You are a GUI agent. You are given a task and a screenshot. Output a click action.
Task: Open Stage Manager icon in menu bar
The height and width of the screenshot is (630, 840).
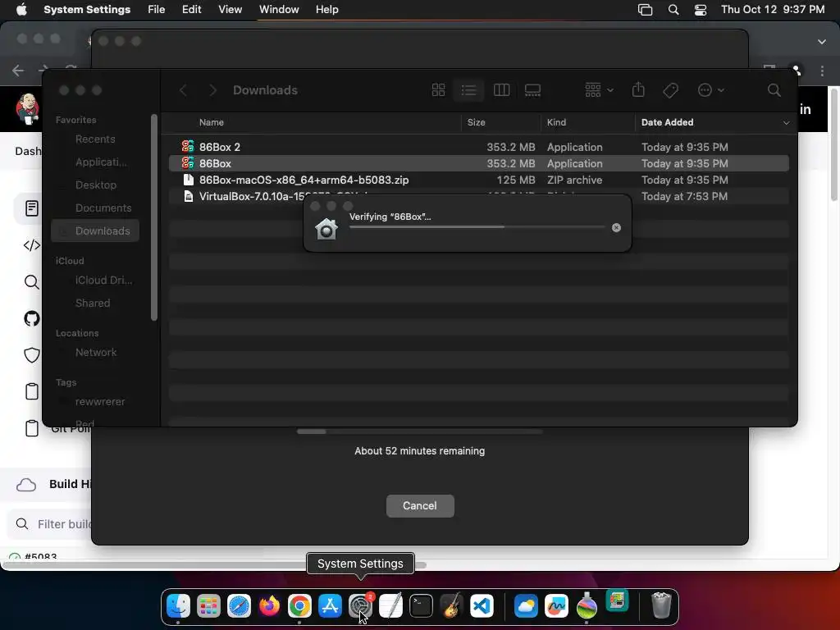click(x=645, y=10)
